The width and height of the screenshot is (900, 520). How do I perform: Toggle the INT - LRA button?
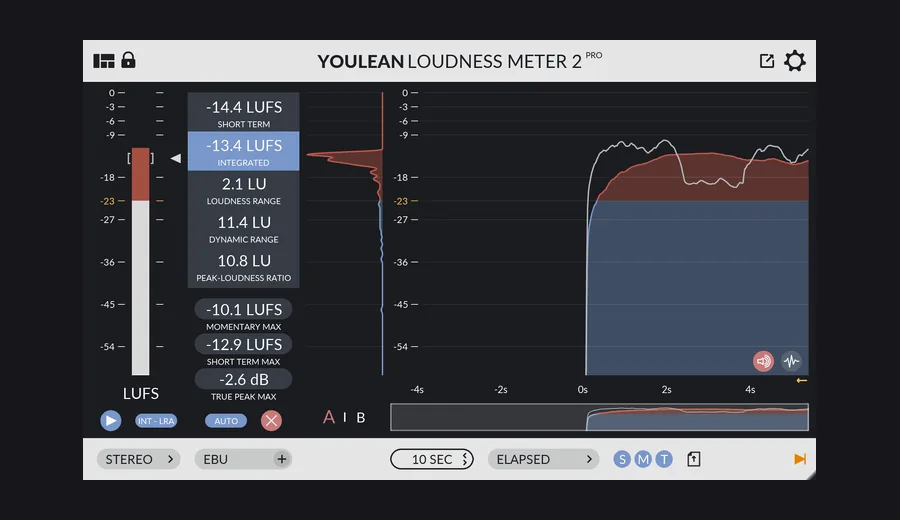[156, 421]
